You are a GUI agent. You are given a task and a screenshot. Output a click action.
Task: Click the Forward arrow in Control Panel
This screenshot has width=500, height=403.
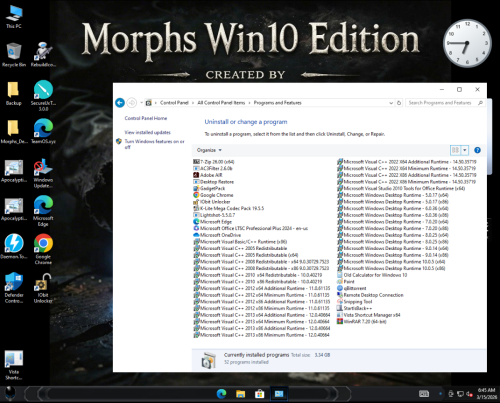click(x=132, y=103)
